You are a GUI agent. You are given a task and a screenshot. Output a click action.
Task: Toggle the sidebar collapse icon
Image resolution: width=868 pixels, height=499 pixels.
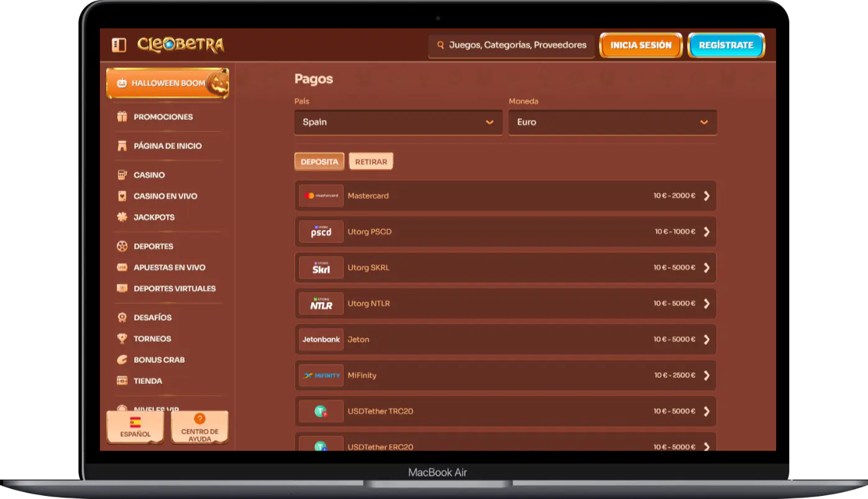[119, 45]
